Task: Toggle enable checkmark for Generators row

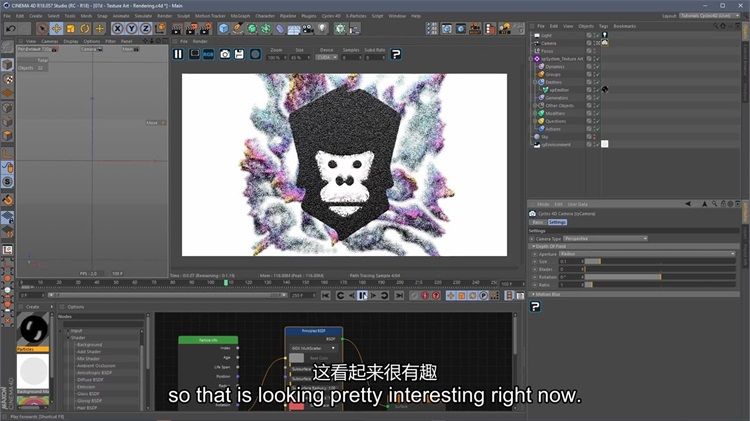Action: pos(597,98)
